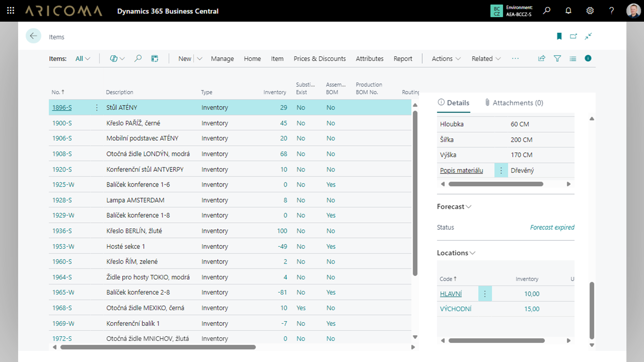Click New to create an item
644x362 pixels.
click(x=185, y=58)
